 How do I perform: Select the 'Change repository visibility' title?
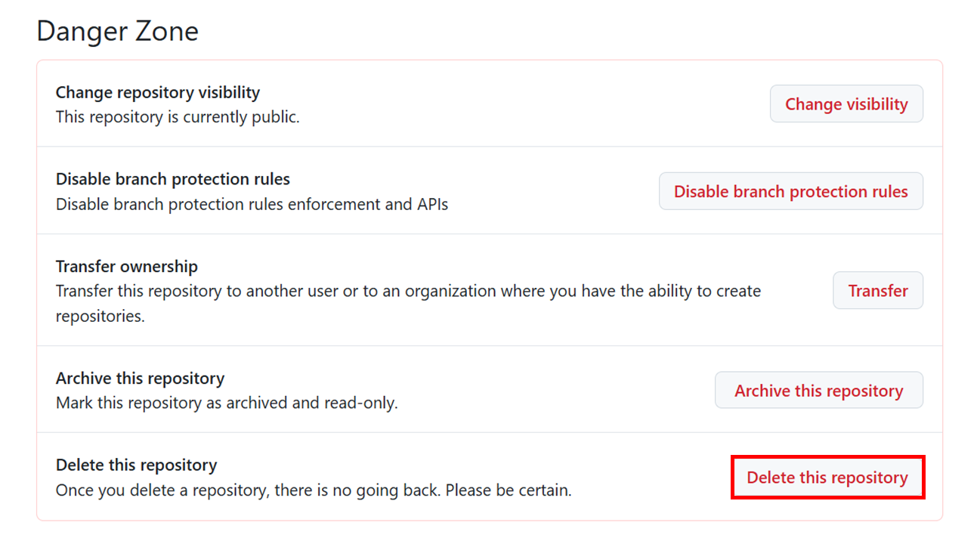158,92
